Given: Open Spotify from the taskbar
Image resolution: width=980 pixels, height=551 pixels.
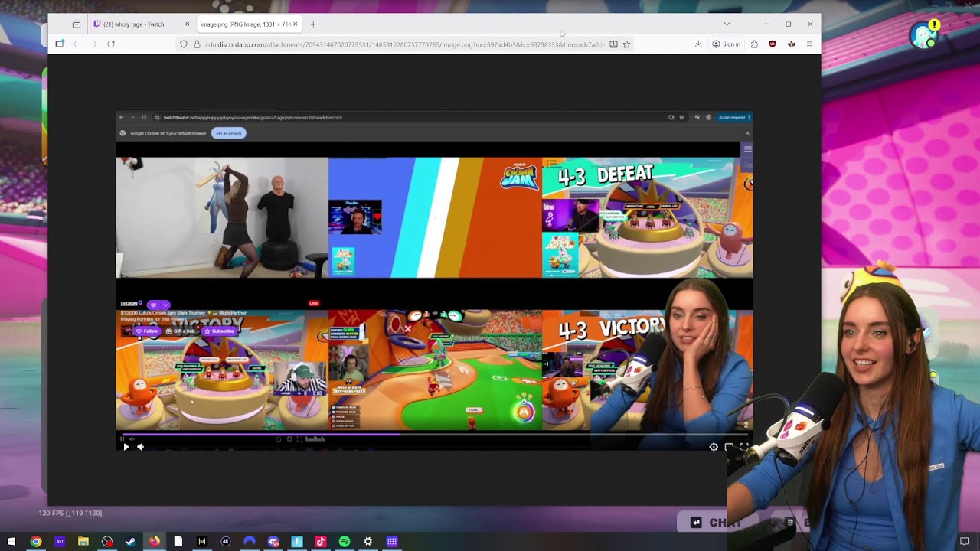Looking at the screenshot, I should 345,542.
